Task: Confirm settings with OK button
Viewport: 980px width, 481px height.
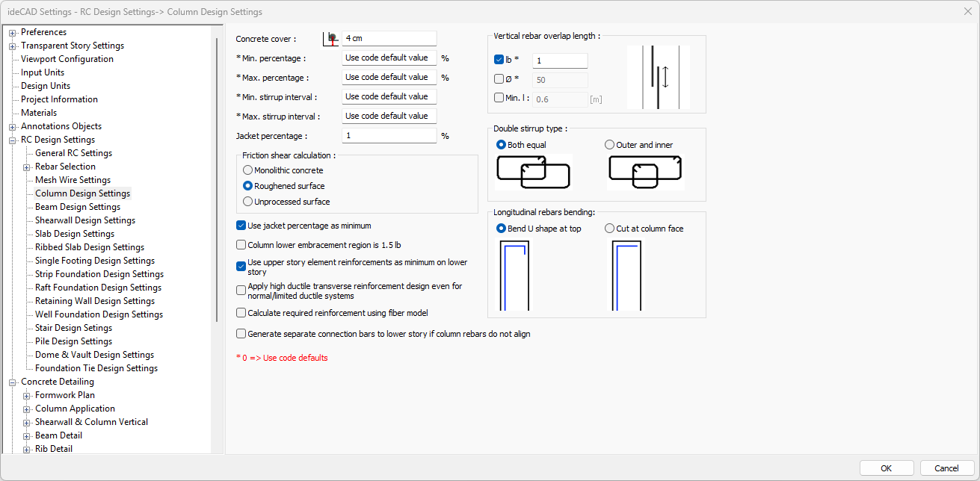Action: point(887,468)
